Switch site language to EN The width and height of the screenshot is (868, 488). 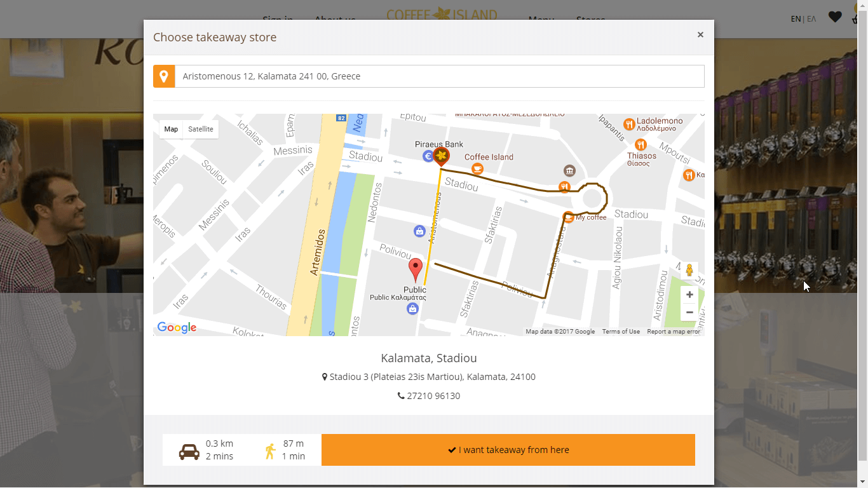point(796,19)
